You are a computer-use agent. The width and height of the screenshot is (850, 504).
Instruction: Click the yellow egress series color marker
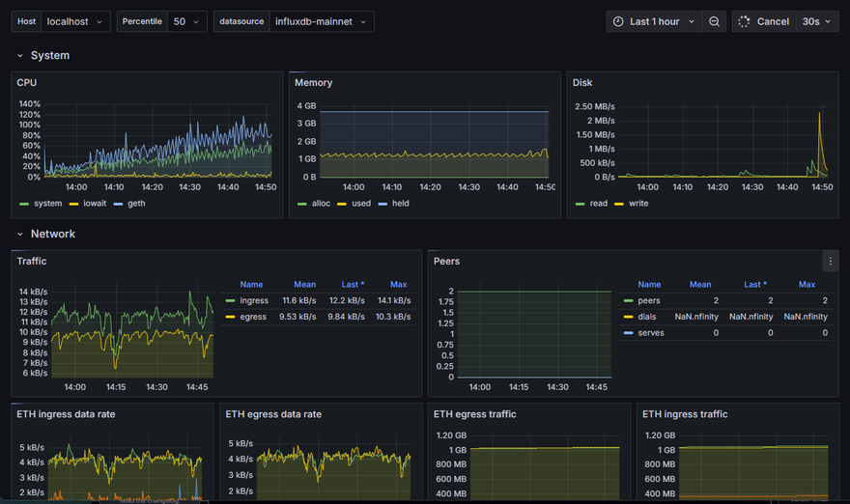click(x=230, y=316)
